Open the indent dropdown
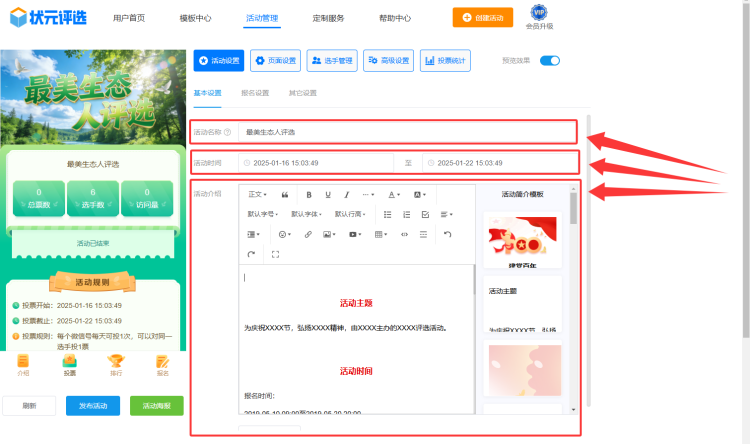The width and height of the screenshot is (750, 444). 253,234
